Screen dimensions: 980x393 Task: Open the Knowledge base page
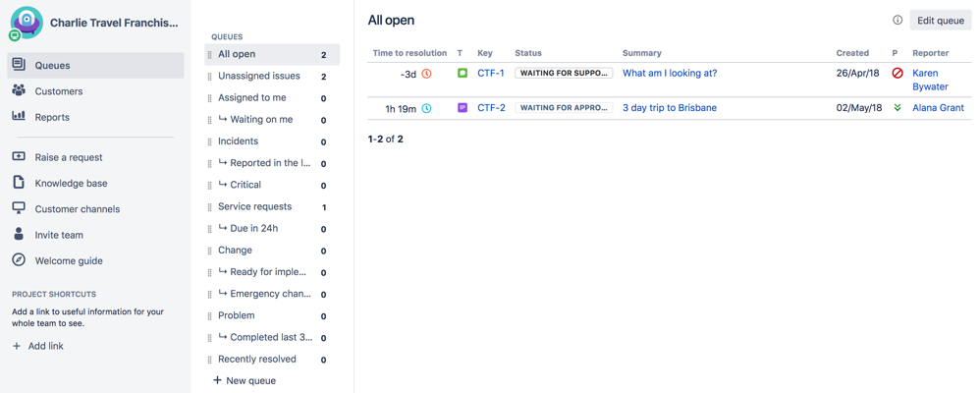pos(71,184)
